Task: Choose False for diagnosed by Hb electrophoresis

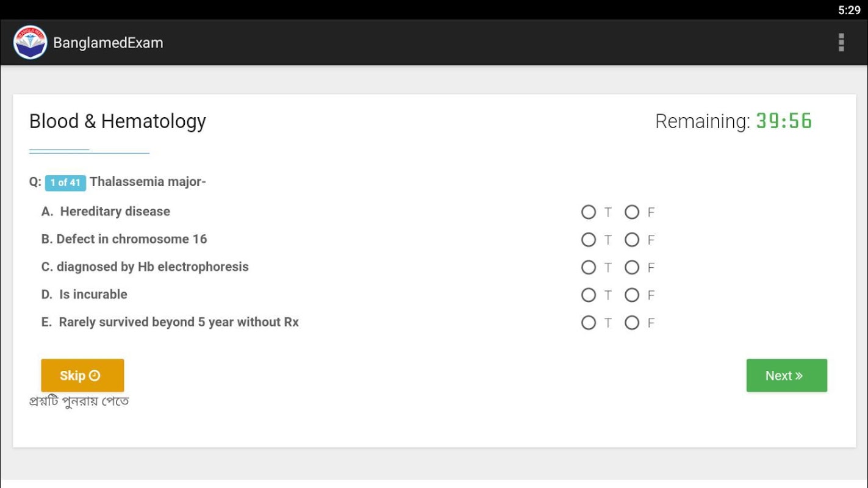Action: 632,267
